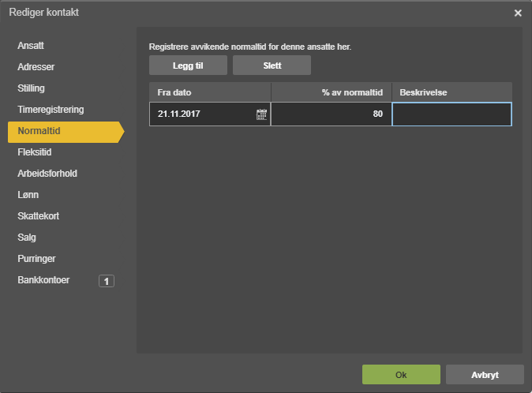532x393 pixels.
Task: Switch to the Bankkontoer section
Action: (43, 280)
